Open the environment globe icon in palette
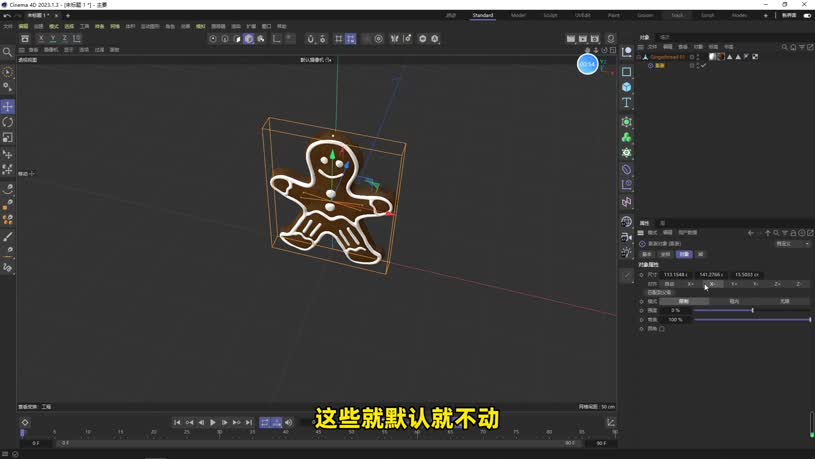The height and width of the screenshot is (459, 815). (x=627, y=222)
